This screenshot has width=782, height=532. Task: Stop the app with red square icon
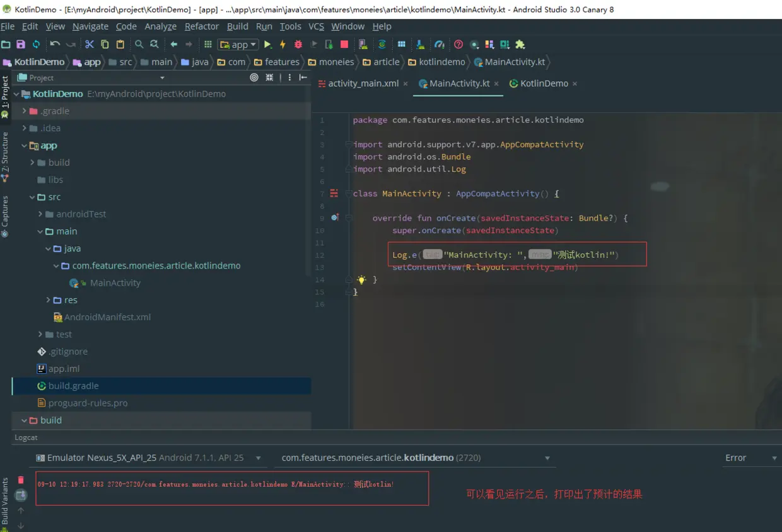tap(344, 44)
